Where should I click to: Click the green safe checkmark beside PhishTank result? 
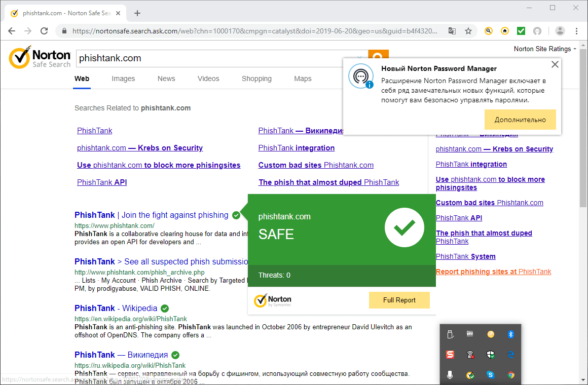click(236, 215)
